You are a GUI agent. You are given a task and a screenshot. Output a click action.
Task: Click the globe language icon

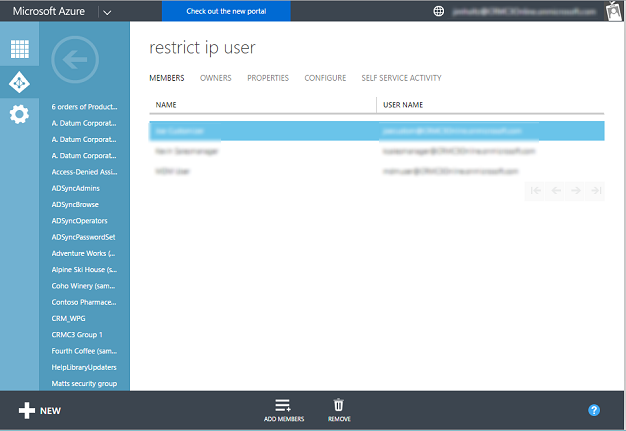[x=438, y=11]
